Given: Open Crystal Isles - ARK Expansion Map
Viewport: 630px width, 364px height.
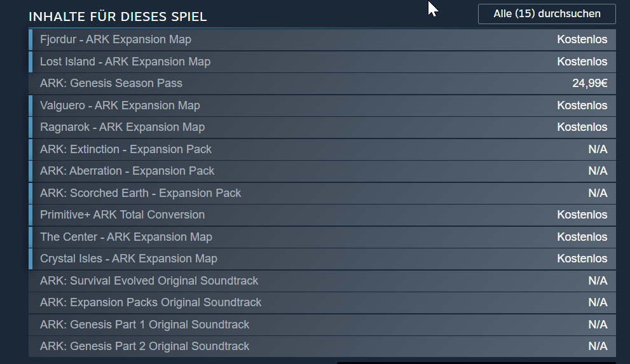Looking at the screenshot, I should coord(322,259).
